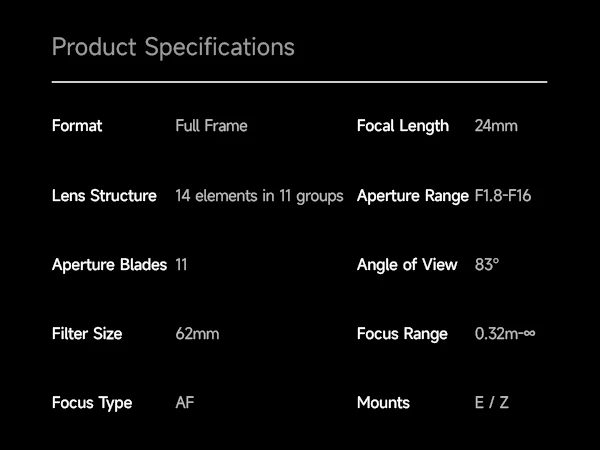Click the Format label
Image resolution: width=600 pixels, height=450 pixels.
pyautogui.click(x=77, y=126)
